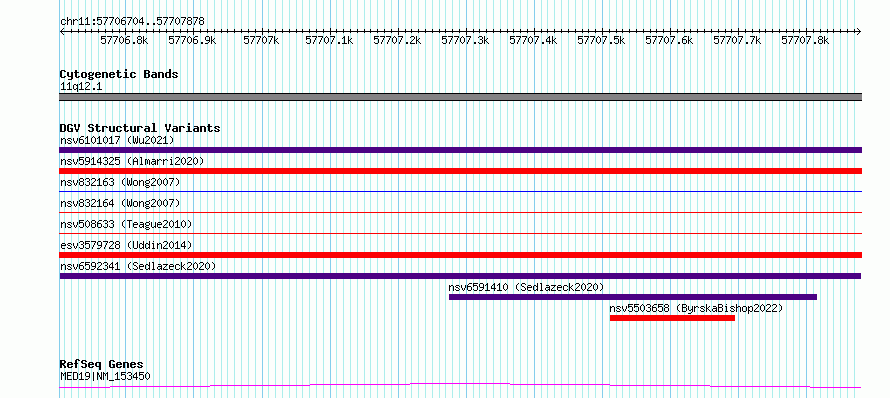Click the thin blue nsv832163 line
The width and height of the screenshot is (890, 398).
(460, 191)
